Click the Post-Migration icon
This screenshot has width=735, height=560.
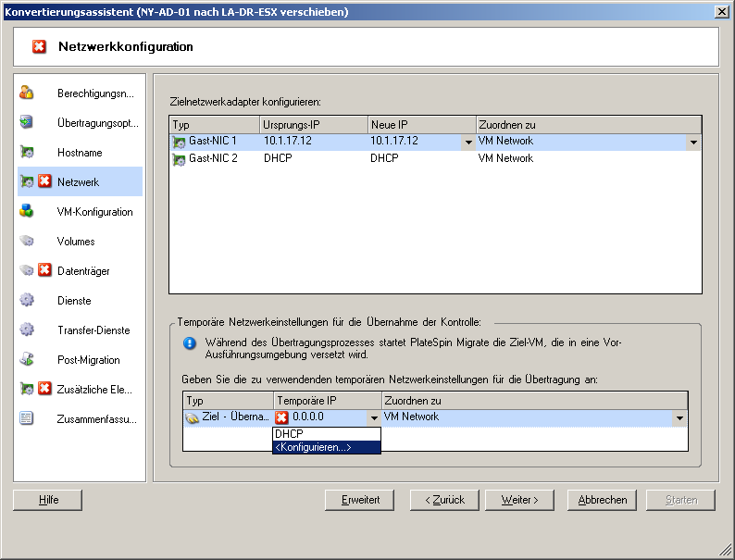tap(26, 359)
